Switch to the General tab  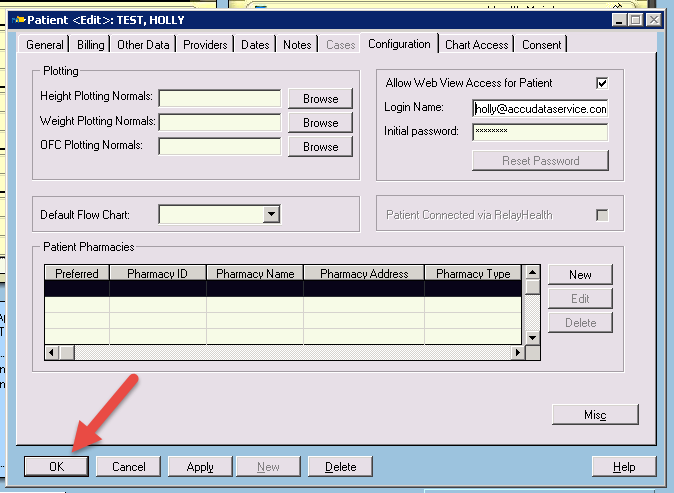[x=45, y=44]
